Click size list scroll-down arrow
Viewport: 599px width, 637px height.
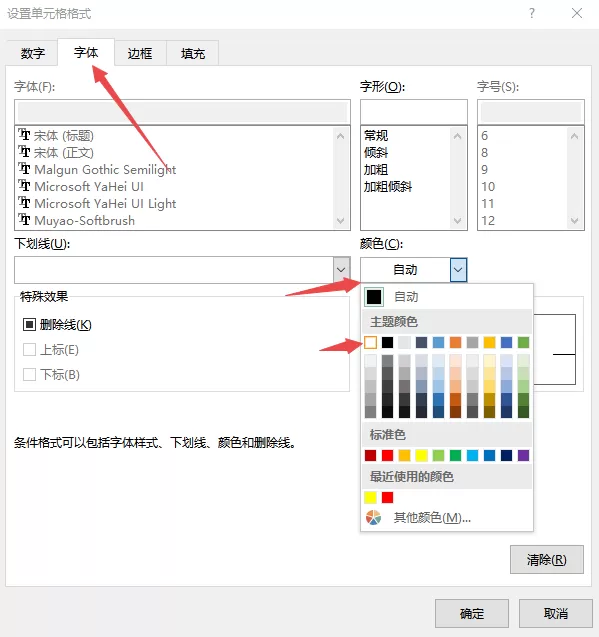(x=574, y=221)
